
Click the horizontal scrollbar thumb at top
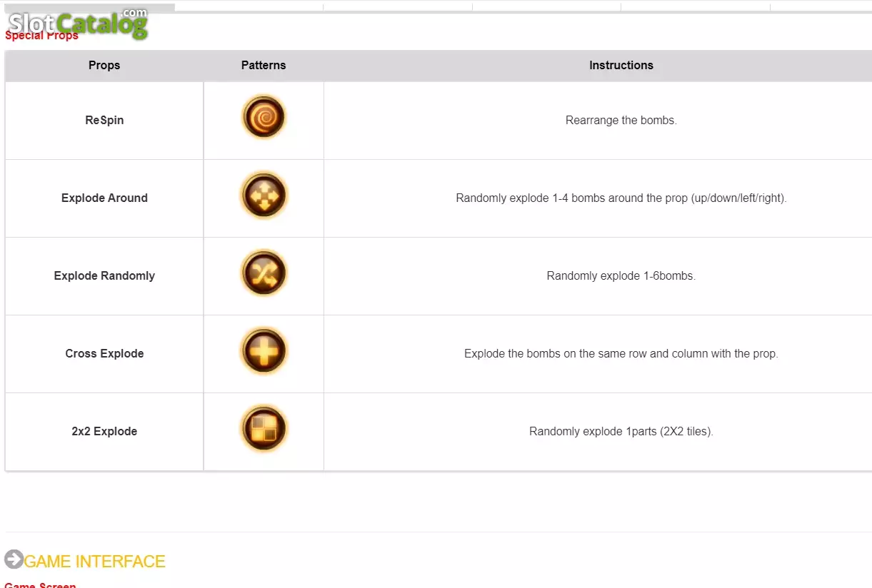pyautogui.click(x=90, y=7)
